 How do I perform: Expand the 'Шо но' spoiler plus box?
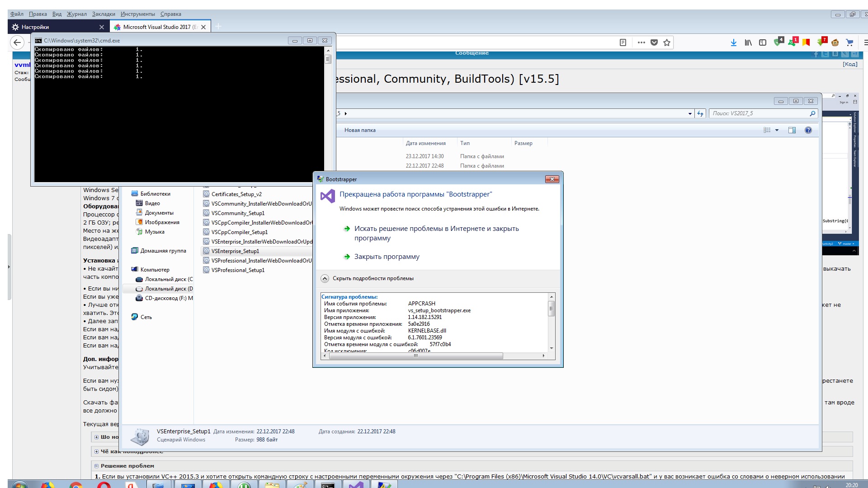point(96,437)
